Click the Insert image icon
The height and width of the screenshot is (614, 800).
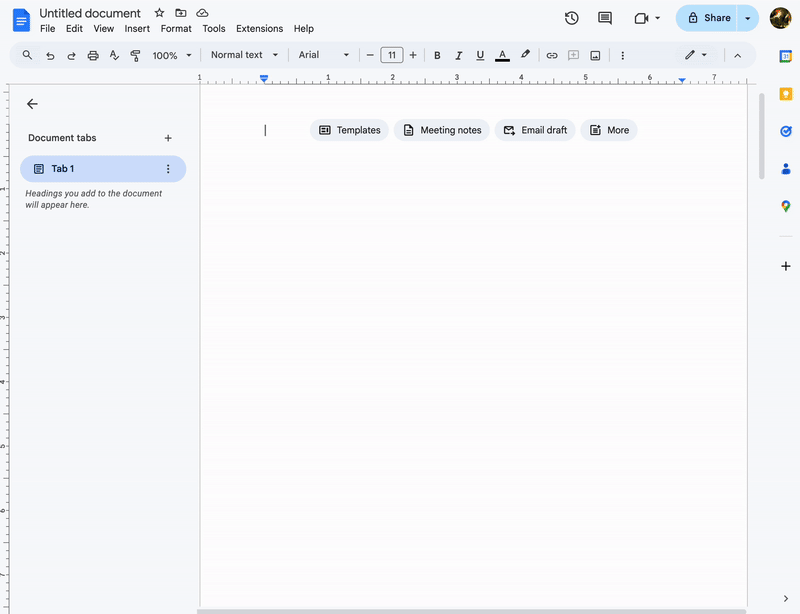point(595,56)
